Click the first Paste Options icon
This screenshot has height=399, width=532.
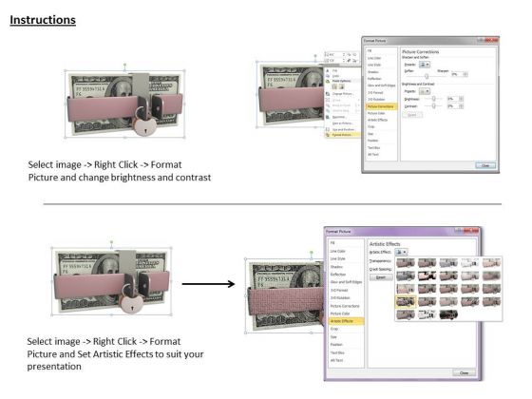click(334, 86)
